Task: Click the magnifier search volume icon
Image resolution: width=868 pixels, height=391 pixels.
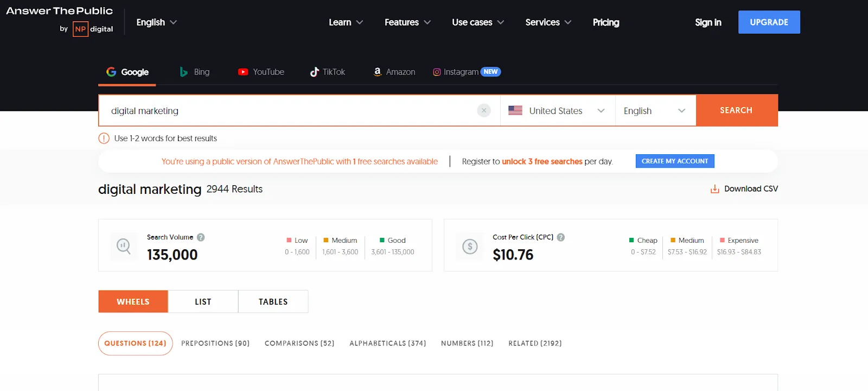Action: tap(124, 247)
